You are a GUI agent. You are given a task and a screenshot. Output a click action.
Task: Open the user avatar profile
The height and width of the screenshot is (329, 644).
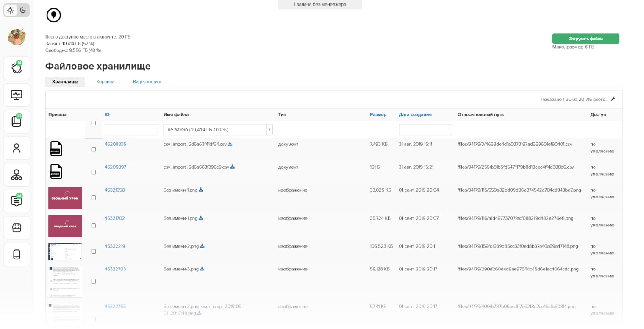tap(17, 37)
